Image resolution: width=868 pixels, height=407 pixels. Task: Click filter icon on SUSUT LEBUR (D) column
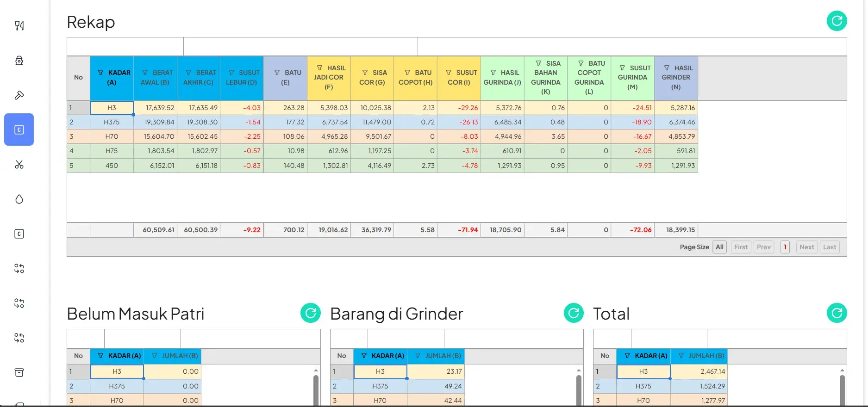231,73
